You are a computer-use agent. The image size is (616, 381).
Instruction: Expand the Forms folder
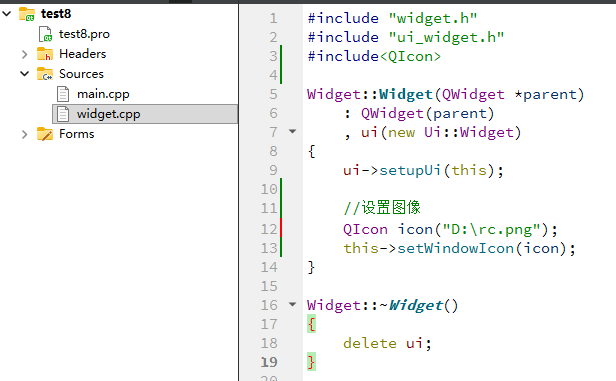[x=24, y=134]
